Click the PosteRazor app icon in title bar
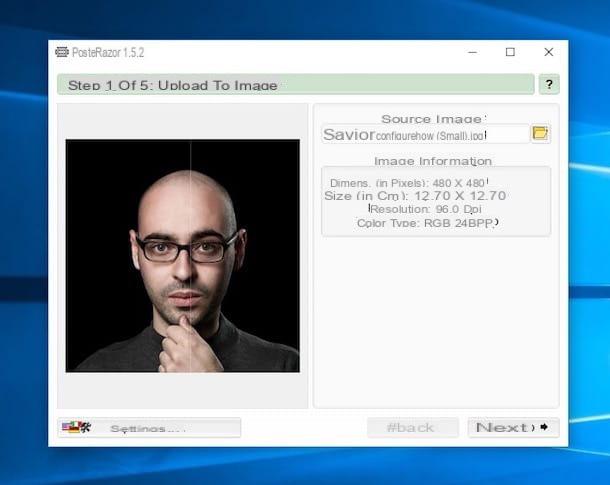Screen dimensions: 610x485 (61, 52)
